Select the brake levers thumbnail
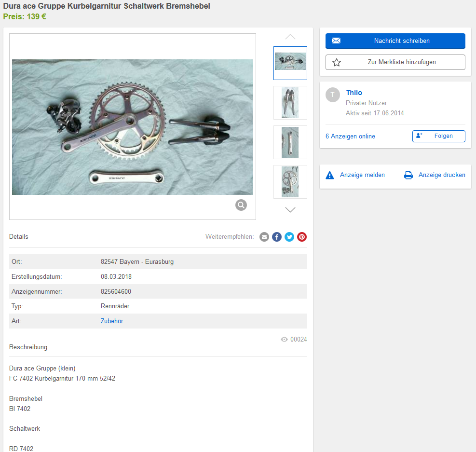 point(290,103)
